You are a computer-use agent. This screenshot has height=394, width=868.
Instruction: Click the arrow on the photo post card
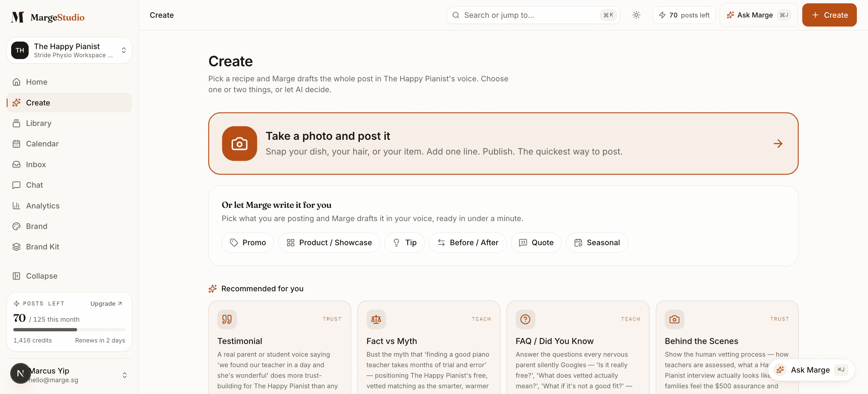[778, 144]
